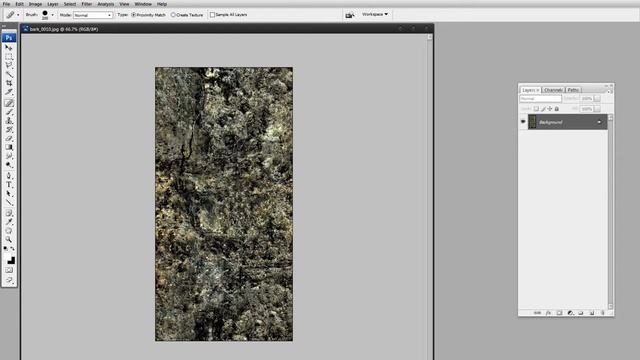Select the Type tool
Viewport: 640px width, 360px height.
9,185
